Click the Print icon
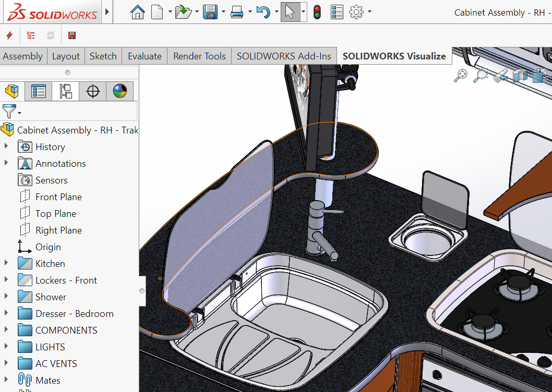This screenshot has height=392, width=552. [237, 12]
